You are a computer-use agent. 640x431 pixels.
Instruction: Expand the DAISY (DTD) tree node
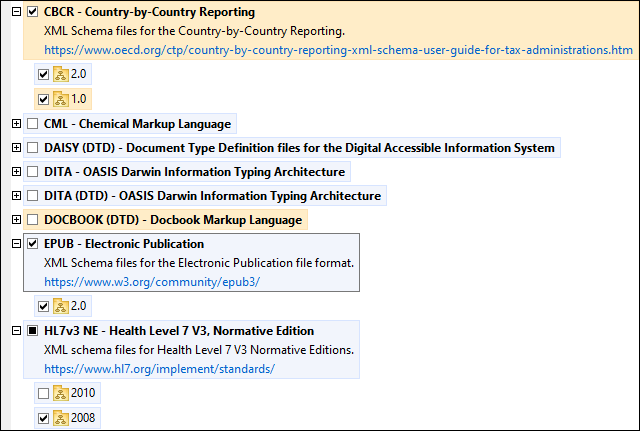point(16,148)
